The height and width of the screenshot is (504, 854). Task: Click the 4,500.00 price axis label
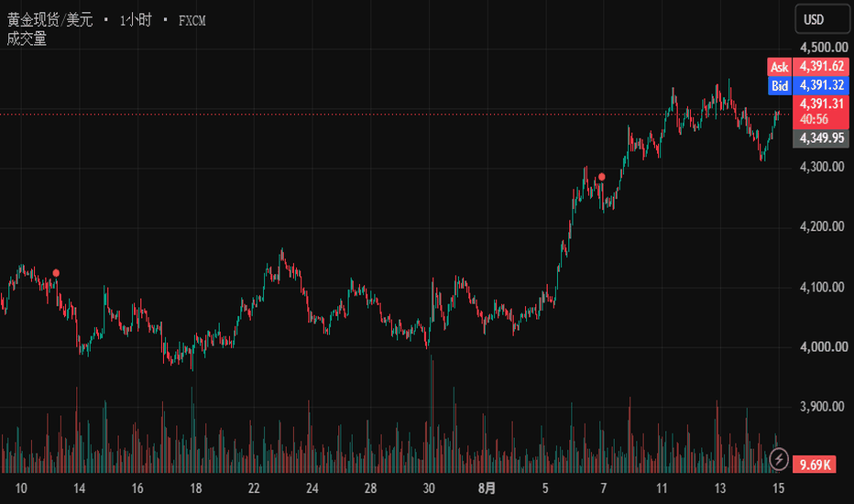pyautogui.click(x=824, y=48)
